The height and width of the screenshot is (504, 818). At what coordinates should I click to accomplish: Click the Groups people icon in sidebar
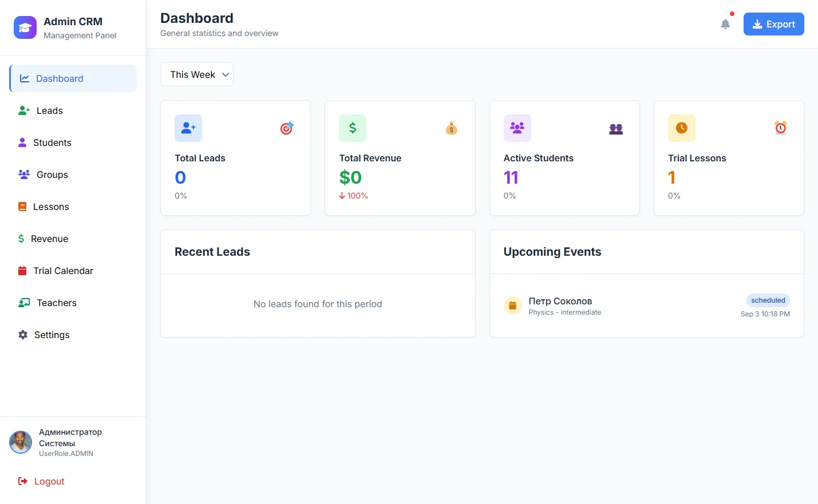point(24,174)
